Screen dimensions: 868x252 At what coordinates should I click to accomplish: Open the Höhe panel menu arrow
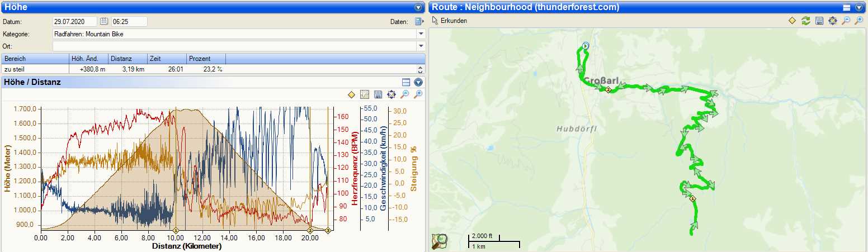pyautogui.click(x=418, y=7)
